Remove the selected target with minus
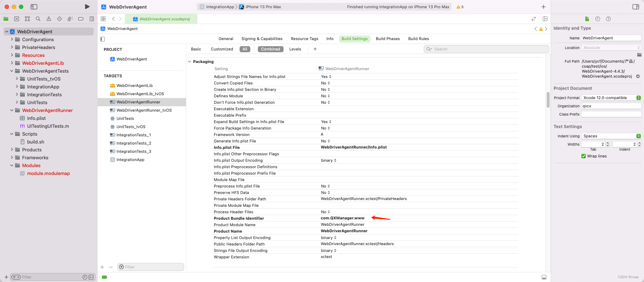Viewport: 644px width, 282px height. pyautogui.click(x=111, y=267)
